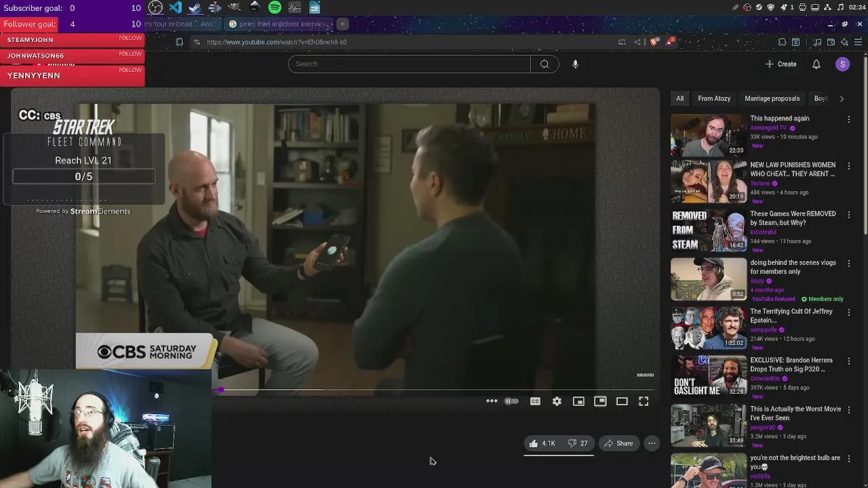
Task: Switch the player to theater mode
Action: [x=622, y=401]
